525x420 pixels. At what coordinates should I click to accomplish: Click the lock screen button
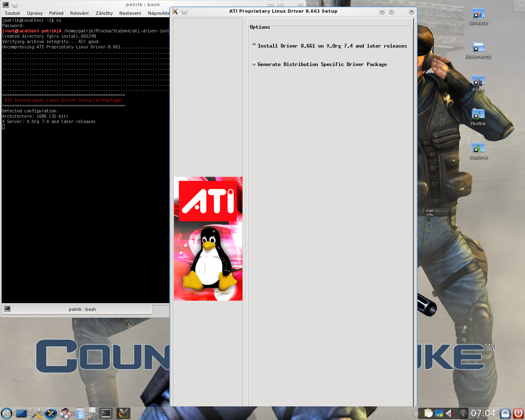(506, 413)
